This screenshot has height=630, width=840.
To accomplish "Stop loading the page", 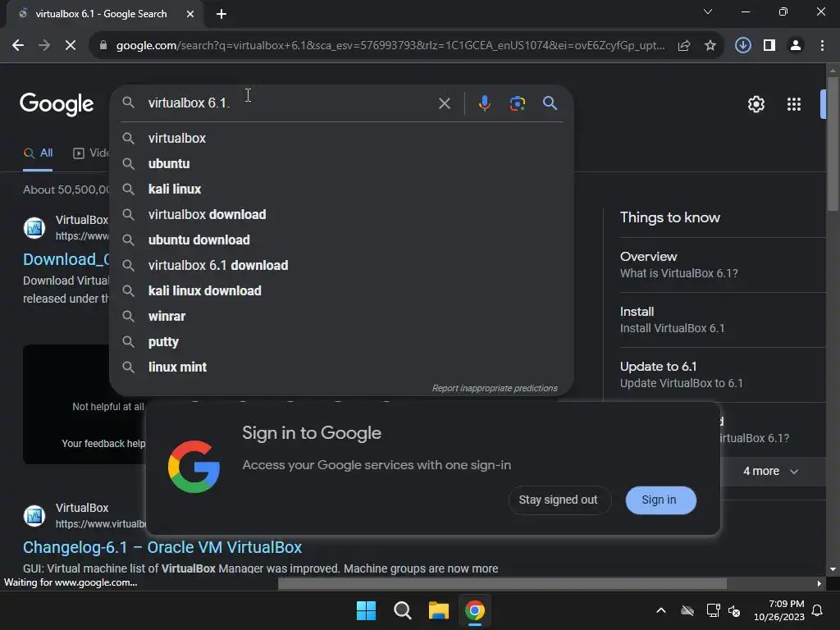I will (71, 46).
